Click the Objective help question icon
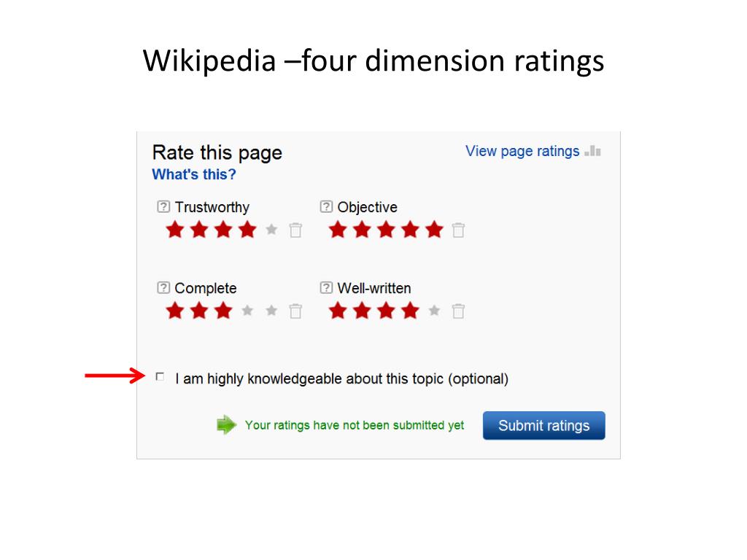The image size is (747, 560). point(326,207)
